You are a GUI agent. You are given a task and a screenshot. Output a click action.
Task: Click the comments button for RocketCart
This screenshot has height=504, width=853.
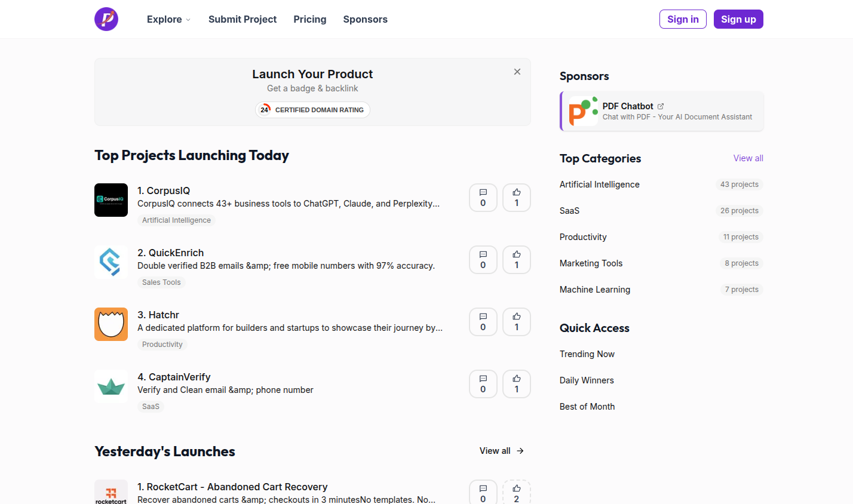coord(483,492)
